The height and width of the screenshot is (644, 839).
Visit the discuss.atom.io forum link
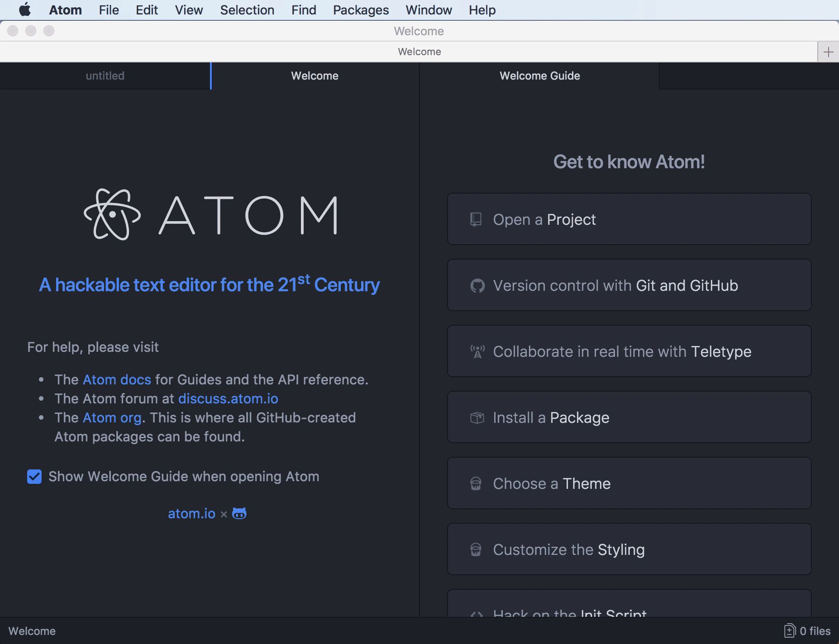point(228,398)
